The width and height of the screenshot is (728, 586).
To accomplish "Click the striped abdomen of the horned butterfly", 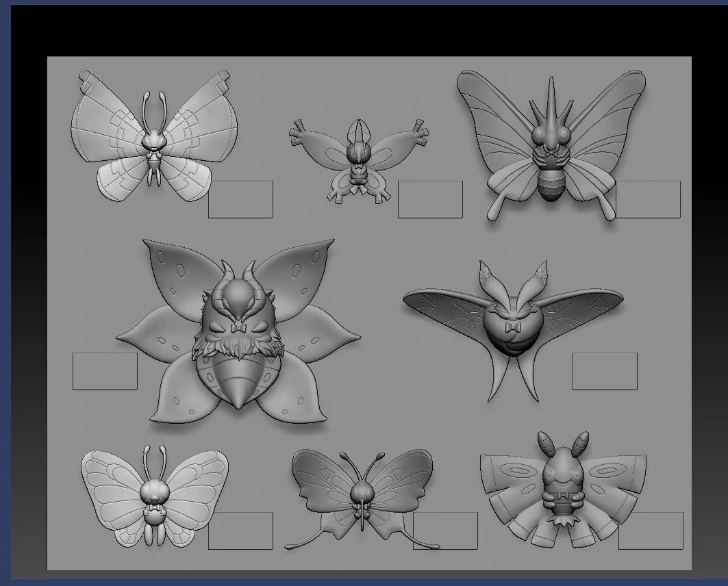I will pyautogui.click(x=551, y=183).
